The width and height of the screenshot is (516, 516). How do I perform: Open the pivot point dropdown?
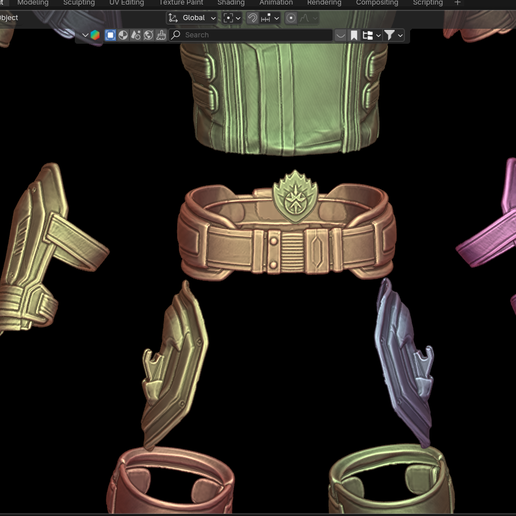(232, 18)
